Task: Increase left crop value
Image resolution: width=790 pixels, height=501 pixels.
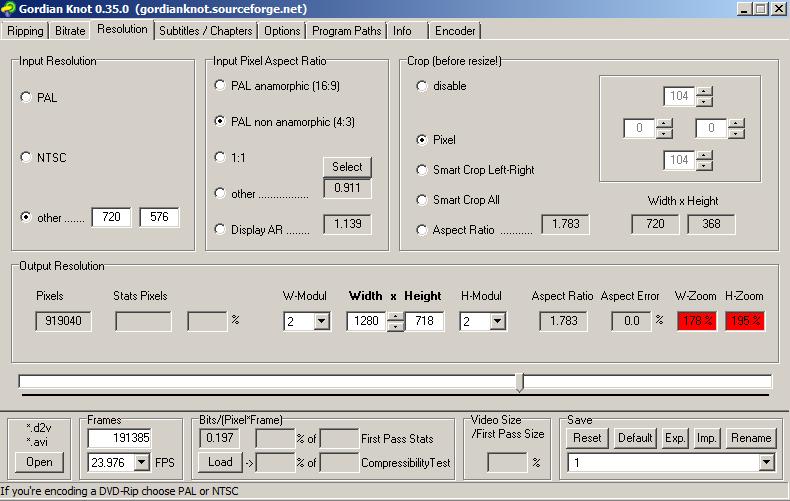Action: point(664,123)
